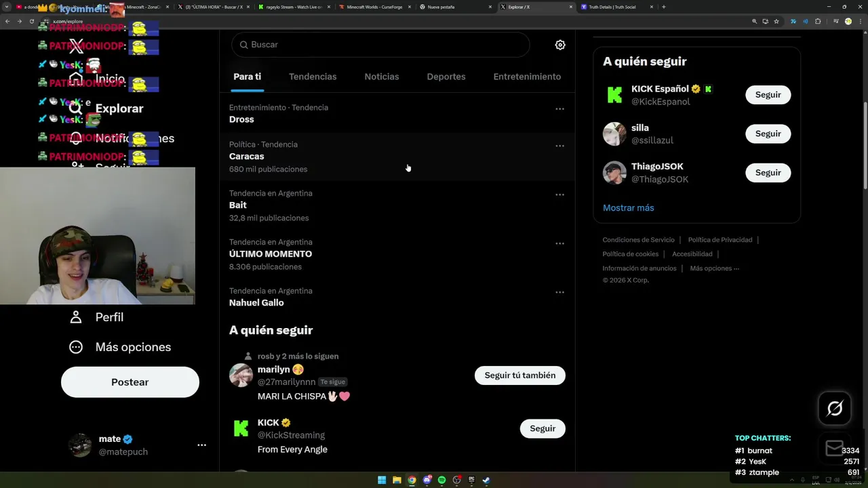
Task: Click Perfil person icon in sidebar
Action: click(x=76, y=317)
